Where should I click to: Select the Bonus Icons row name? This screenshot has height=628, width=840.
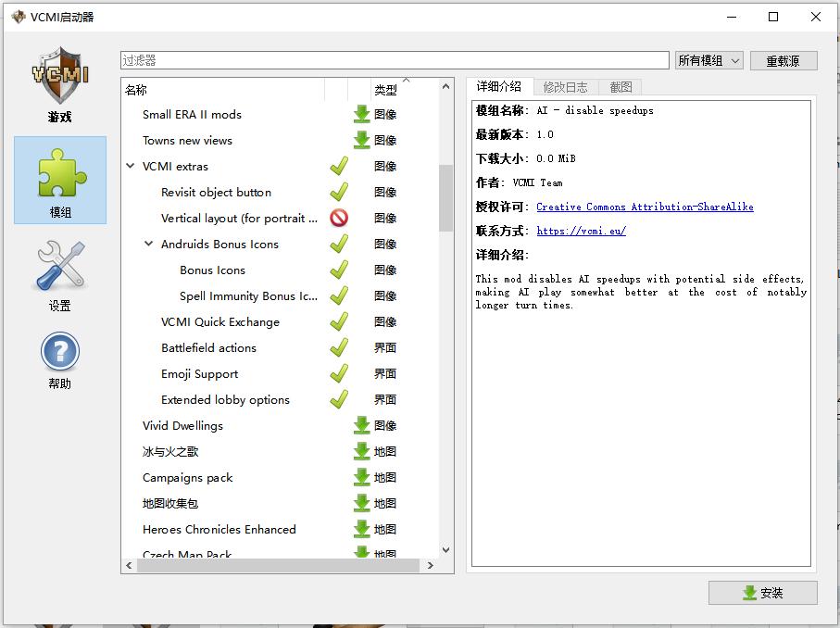pyautogui.click(x=212, y=270)
